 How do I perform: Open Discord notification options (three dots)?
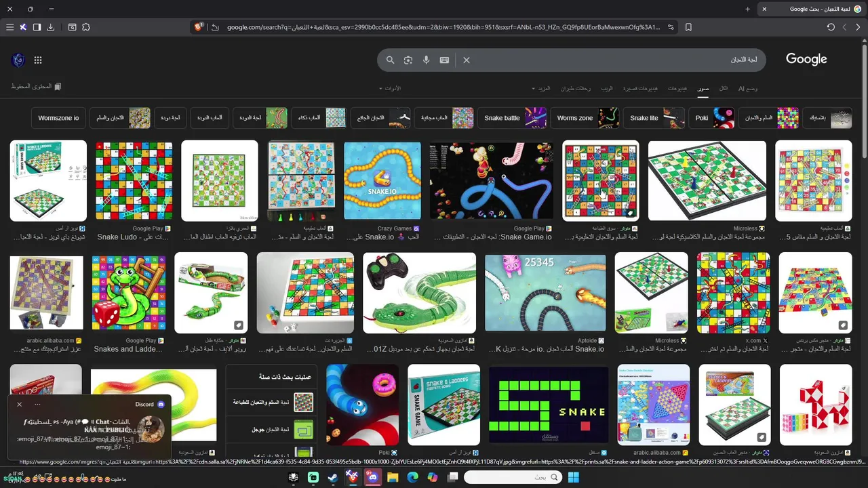pyautogui.click(x=37, y=404)
